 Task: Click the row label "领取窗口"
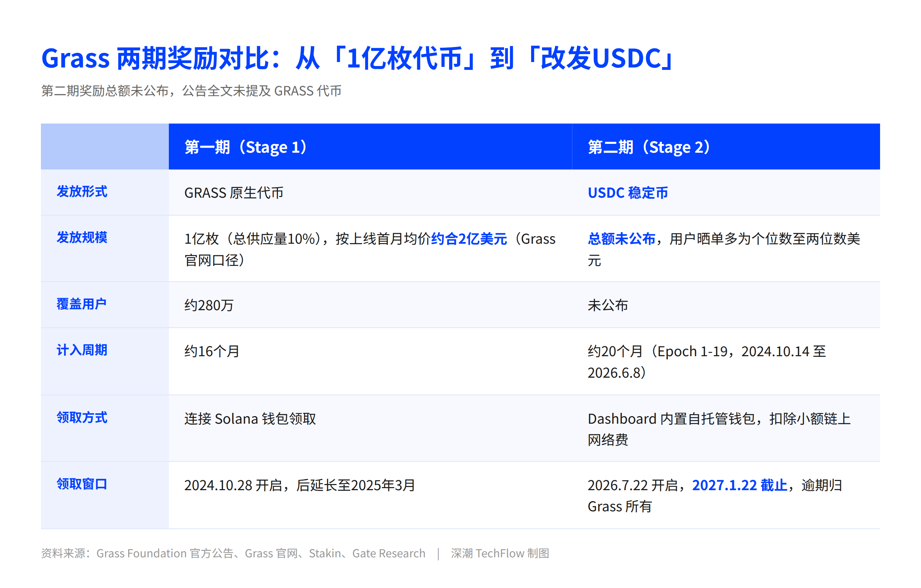click(82, 484)
